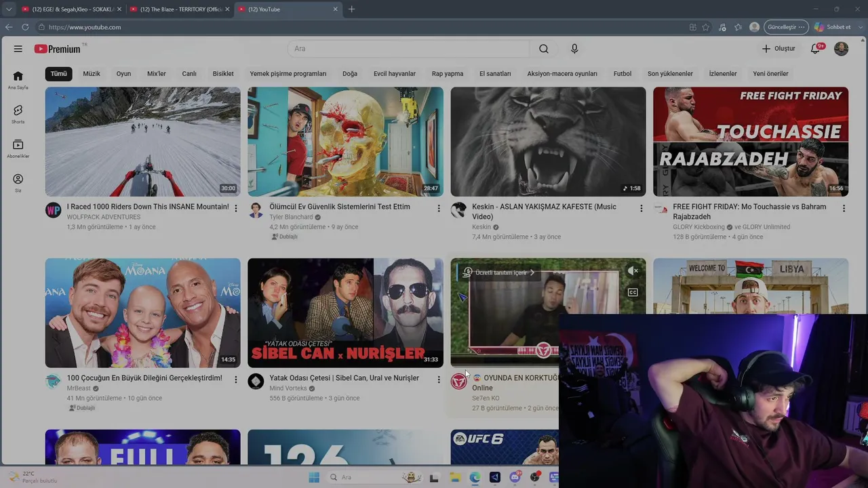Open Microsoft Edge from the taskbar
Image resolution: width=868 pixels, height=488 pixels.
coord(475,477)
